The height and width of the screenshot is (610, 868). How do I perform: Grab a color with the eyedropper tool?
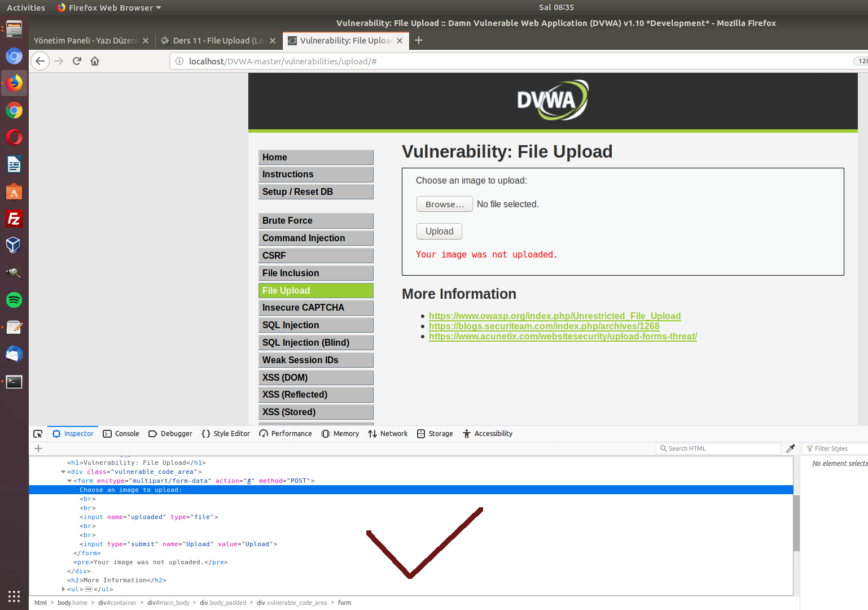tap(791, 448)
